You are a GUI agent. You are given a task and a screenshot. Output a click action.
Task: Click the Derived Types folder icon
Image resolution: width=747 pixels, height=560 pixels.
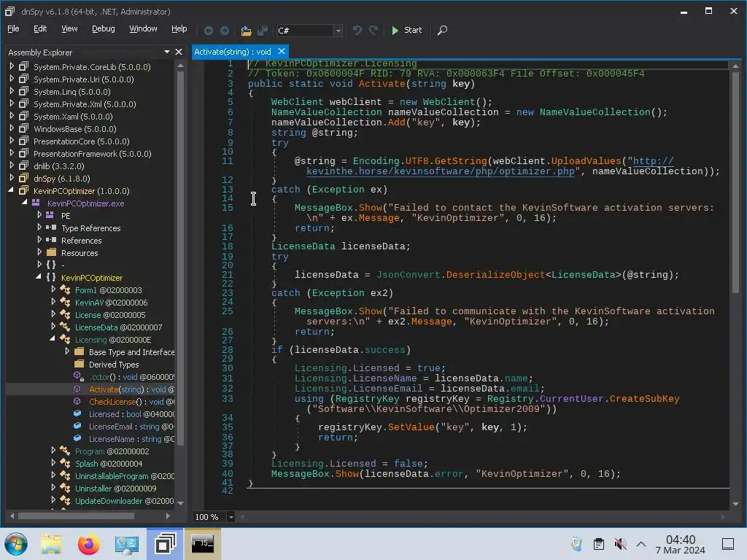tap(79, 364)
